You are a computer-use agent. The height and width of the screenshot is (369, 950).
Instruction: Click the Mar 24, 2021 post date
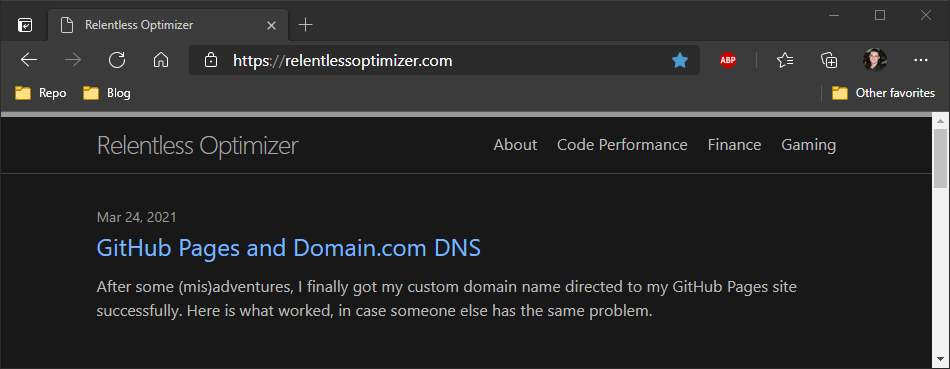click(136, 218)
